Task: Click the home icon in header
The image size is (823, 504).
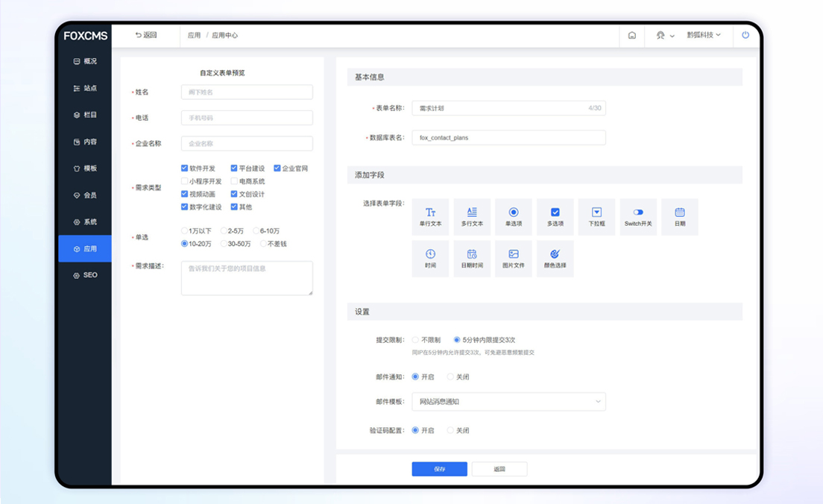Action: point(632,35)
